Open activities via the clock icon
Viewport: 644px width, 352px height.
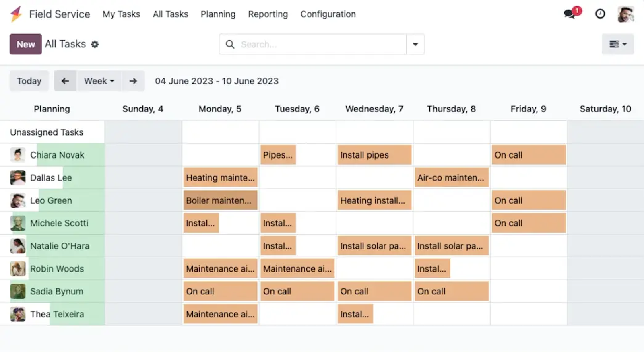coord(600,14)
